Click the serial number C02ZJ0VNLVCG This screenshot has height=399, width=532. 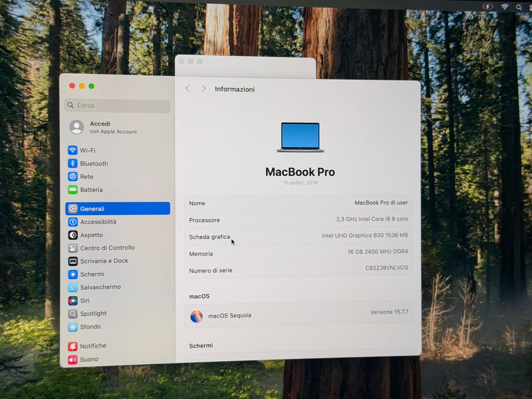[387, 268]
